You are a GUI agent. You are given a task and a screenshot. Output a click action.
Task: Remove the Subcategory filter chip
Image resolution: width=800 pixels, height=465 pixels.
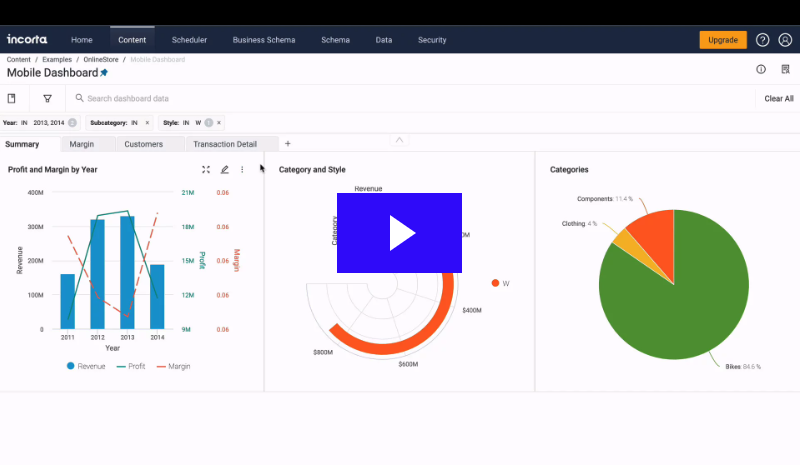[147, 122]
